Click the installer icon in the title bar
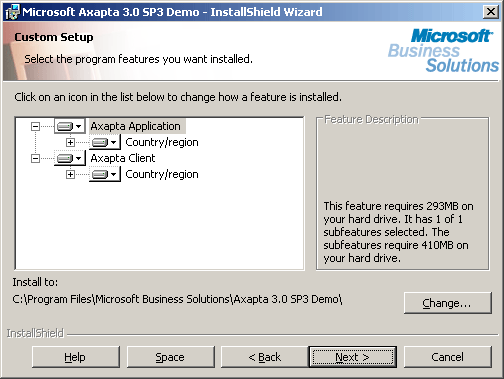This screenshot has height=379, width=504. pyautogui.click(x=13, y=12)
